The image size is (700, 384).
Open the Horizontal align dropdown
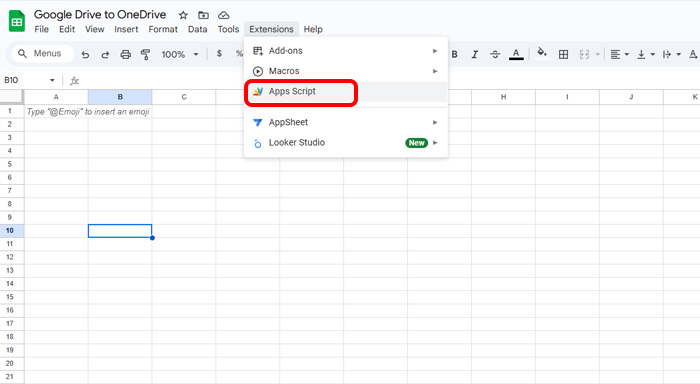click(x=619, y=54)
